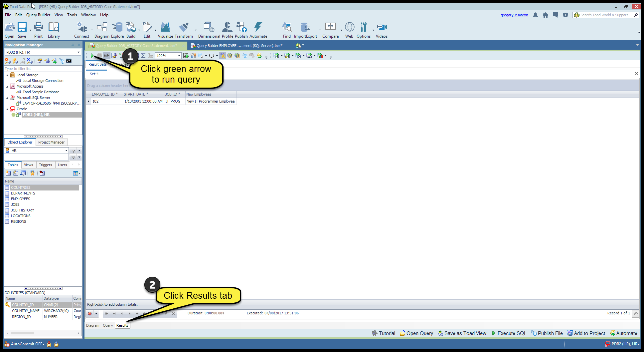Collapse the Microsoft SQL Server tree node

point(7,98)
